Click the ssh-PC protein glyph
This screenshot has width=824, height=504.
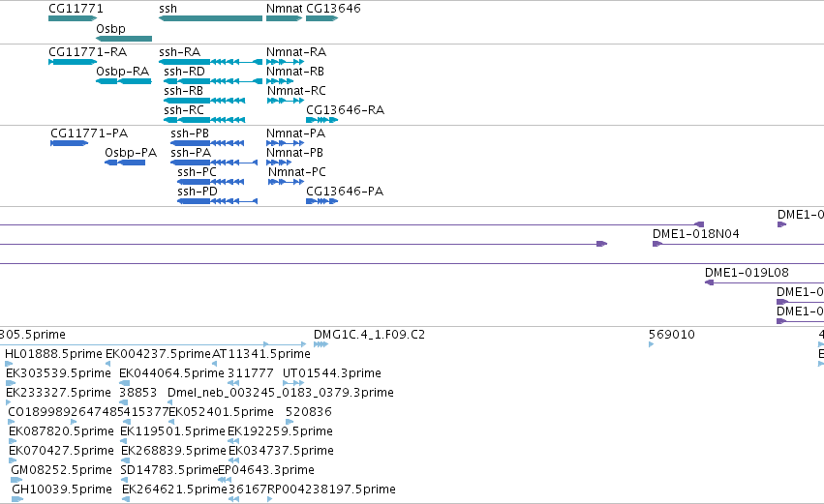tap(211, 182)
